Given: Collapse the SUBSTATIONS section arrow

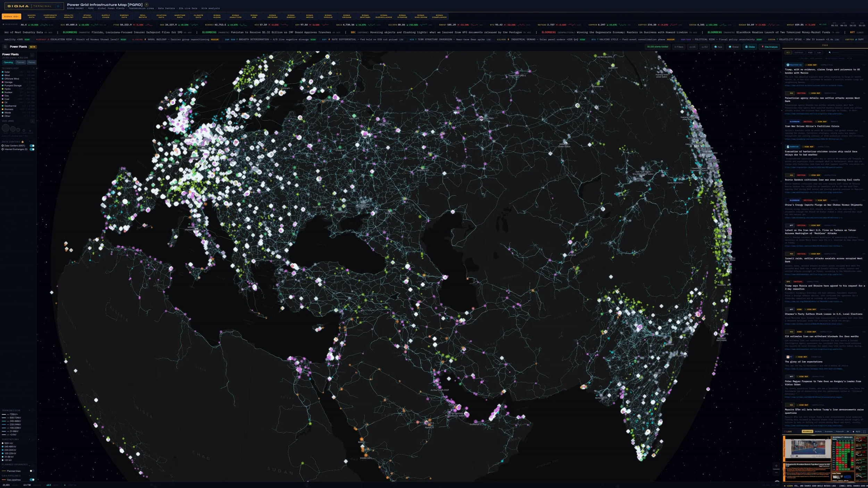Looking at the screenshot, I should (x=30, y=439).
